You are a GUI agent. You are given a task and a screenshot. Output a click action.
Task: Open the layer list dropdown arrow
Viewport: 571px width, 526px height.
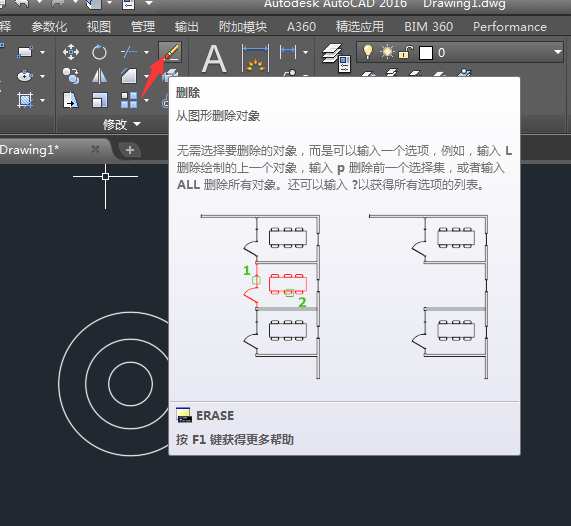coord(558,52)
